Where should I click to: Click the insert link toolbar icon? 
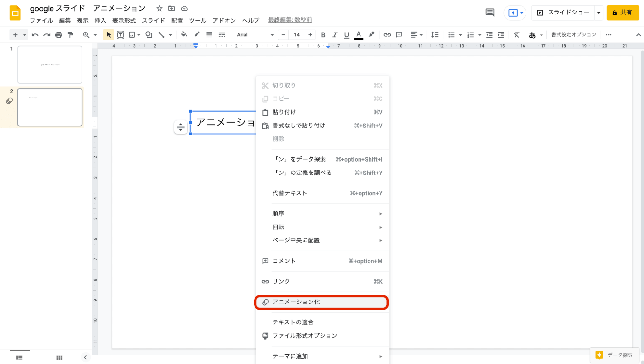tap(387, 35)
